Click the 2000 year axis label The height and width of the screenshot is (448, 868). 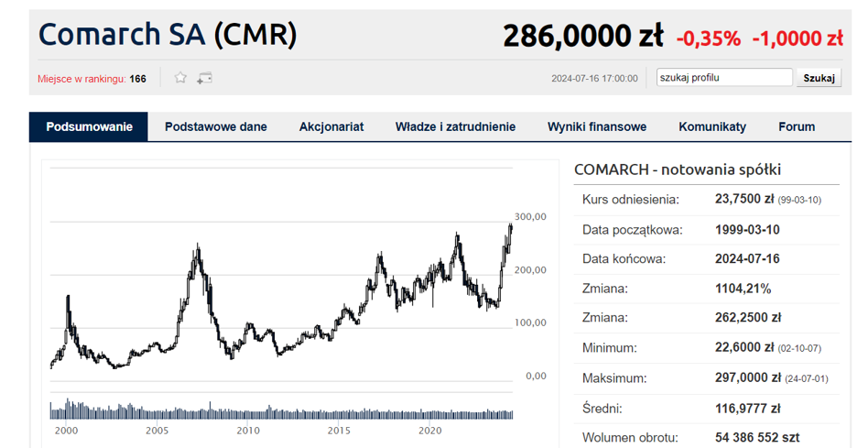(67, 431)
